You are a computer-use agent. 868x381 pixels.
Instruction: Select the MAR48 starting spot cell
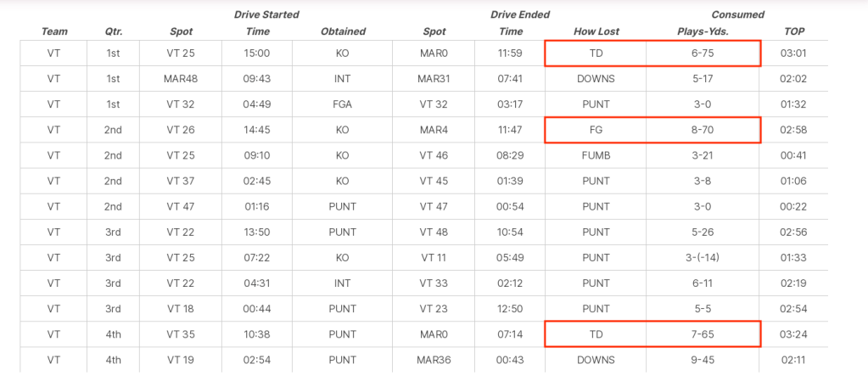[x=181, y=79]
